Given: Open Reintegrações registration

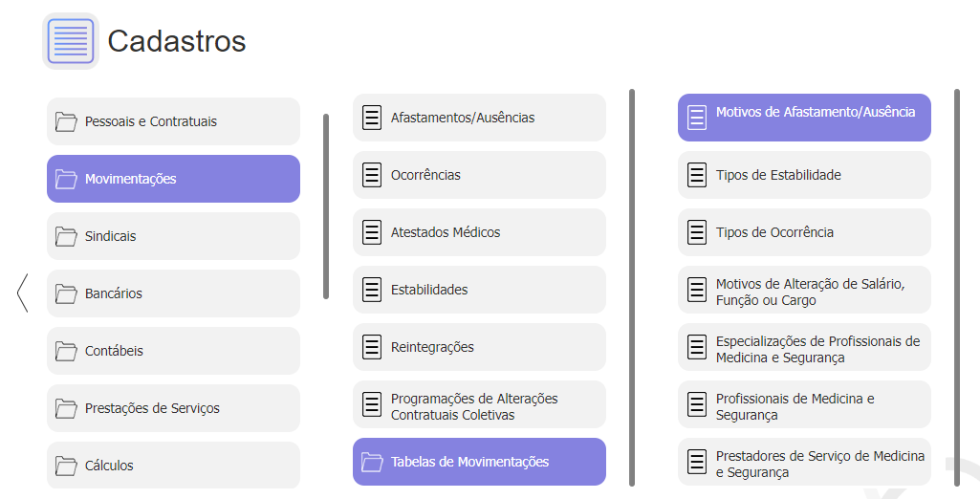Looking at the screenshot, I should tap(479, 347).
